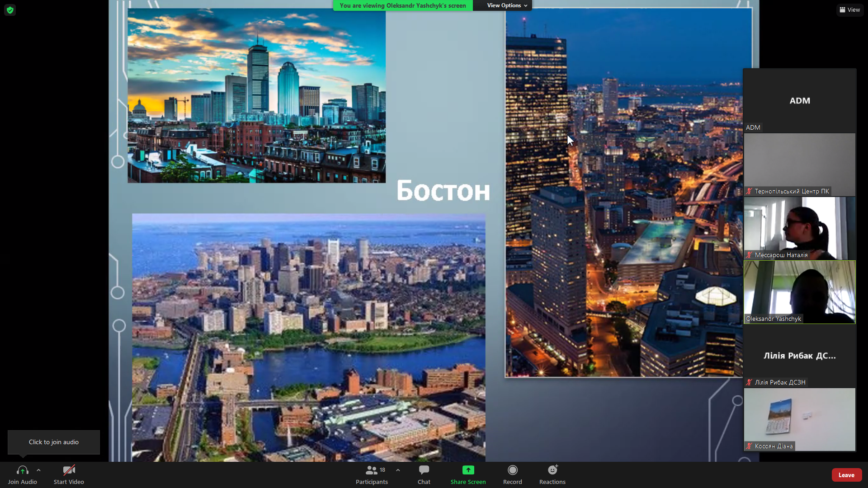This screenshot has width=868, height=488.
Task: Click the 'Click to join audio' tooltip
Action: tap(54, 442)
